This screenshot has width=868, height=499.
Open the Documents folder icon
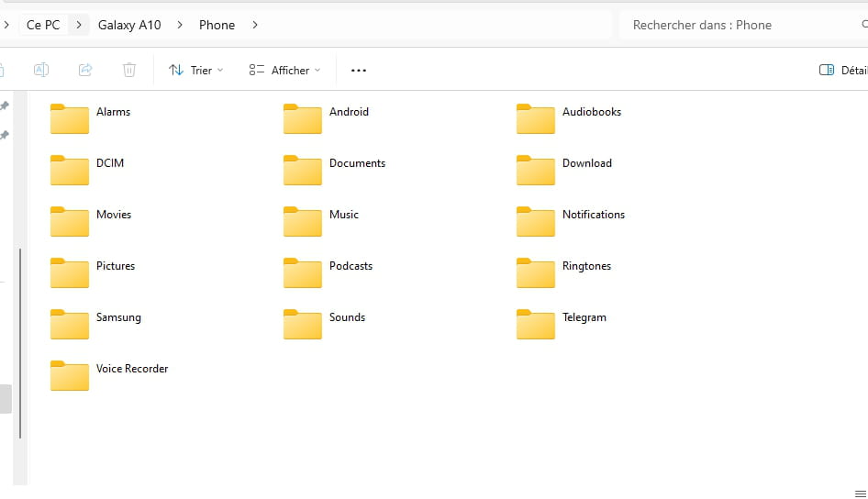pyautogui.click(x=303, y=171)
